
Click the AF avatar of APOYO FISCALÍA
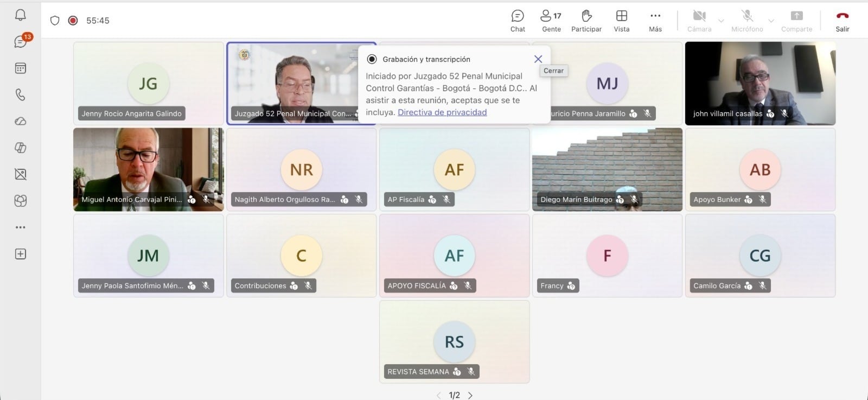click(455, 256)
